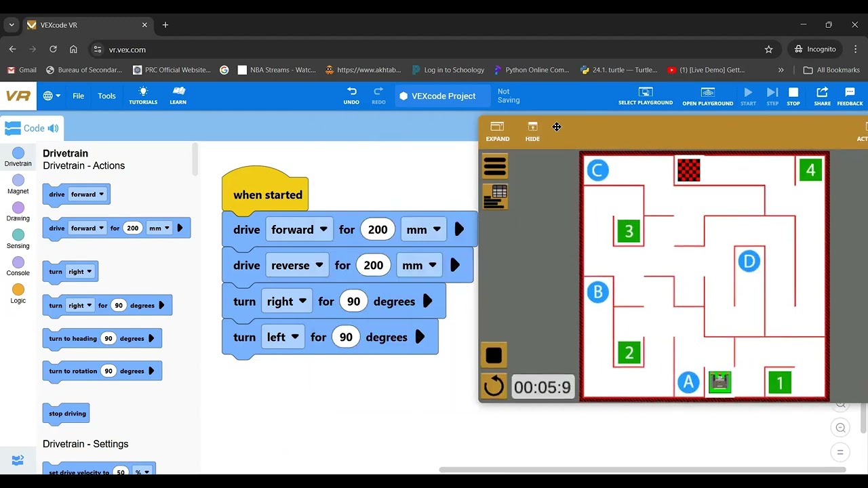Open mm units dropdown on drive reverse block
This screenshot has height=488, width=868.
tap(419, 266)
